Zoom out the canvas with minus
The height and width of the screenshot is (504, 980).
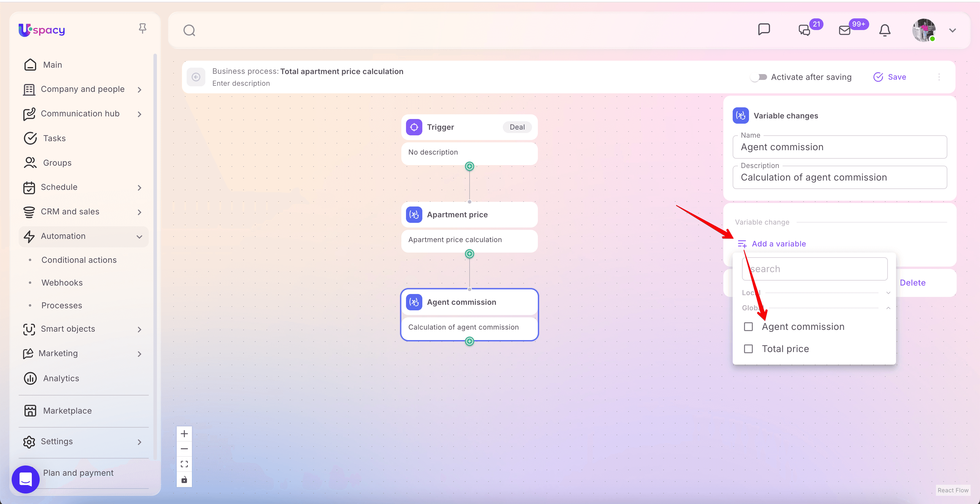(184, 449)
